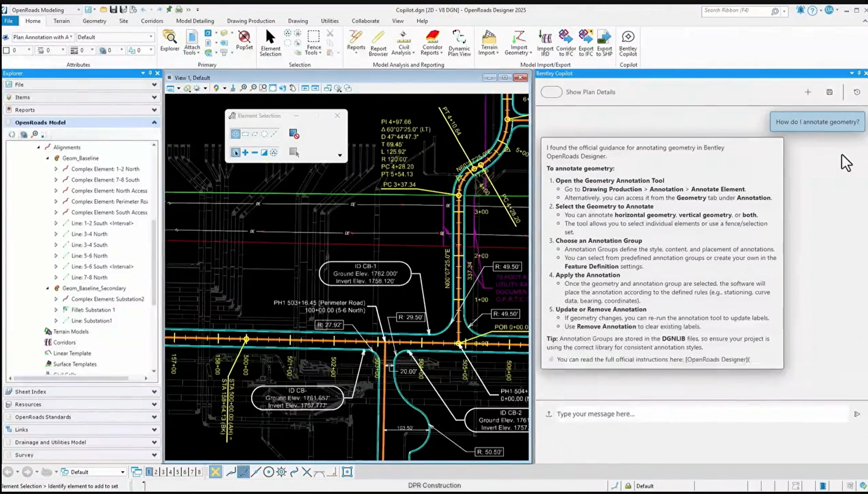The image size is (868, 494).
Task: Open the Civil Analysis tools
Action: (403, 43)
